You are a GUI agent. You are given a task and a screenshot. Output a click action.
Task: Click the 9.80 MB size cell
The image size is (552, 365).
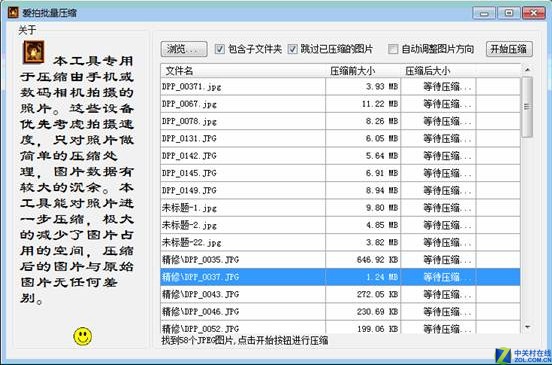coord(363,208)
